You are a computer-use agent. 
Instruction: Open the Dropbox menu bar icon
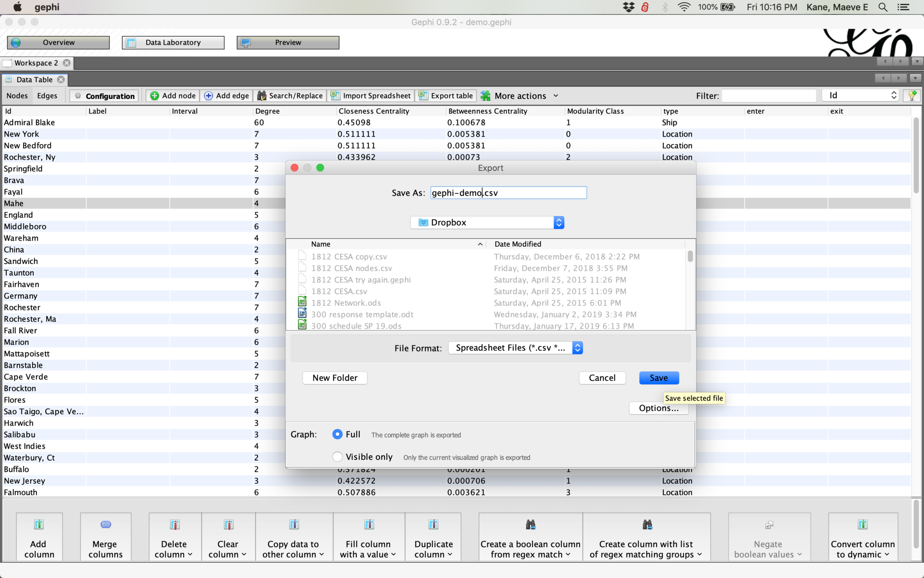click(628, 7)
